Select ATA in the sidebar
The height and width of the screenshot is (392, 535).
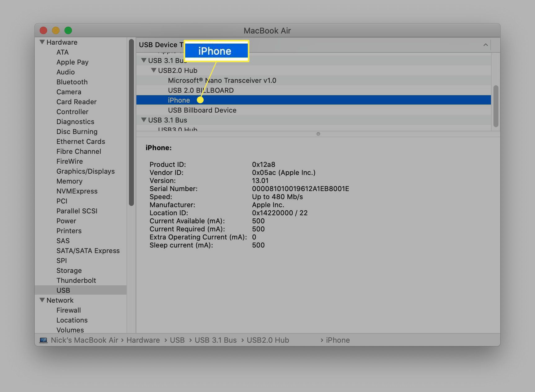62,52
